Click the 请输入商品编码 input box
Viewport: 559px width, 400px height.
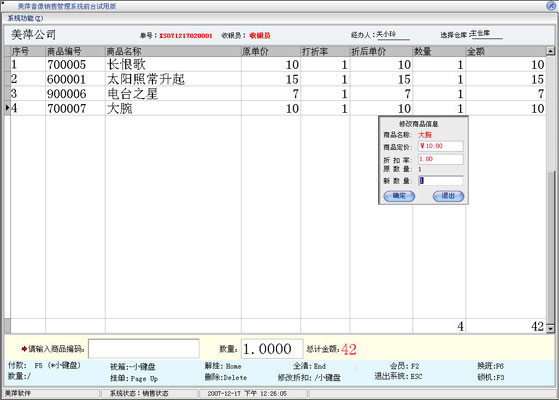coord(144,348)
